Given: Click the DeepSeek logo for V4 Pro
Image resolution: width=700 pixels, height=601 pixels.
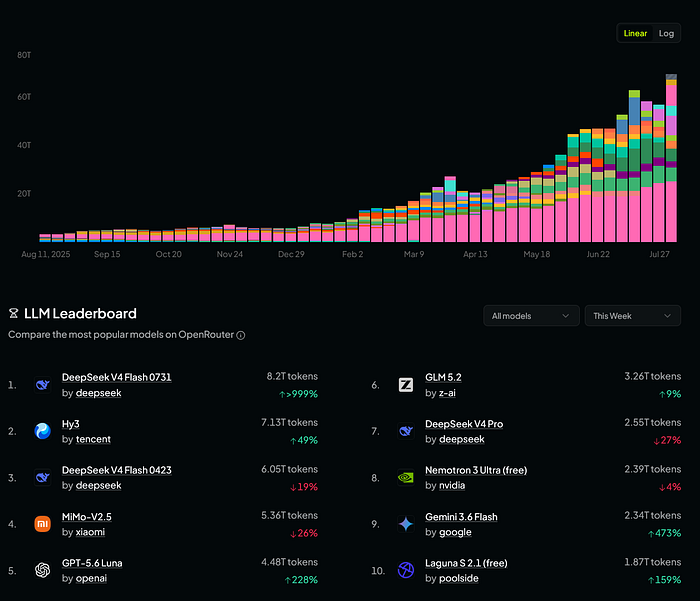Looking at the screenshot, I should pyautogui.click(x=406, y=431).
